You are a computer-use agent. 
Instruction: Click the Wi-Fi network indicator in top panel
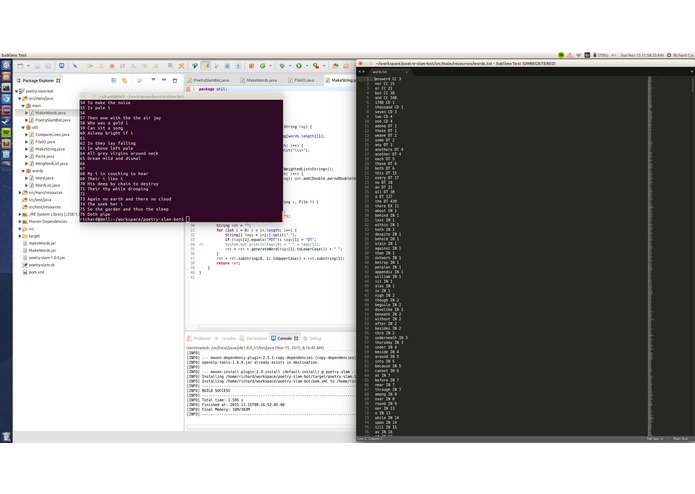pos(578,55)
